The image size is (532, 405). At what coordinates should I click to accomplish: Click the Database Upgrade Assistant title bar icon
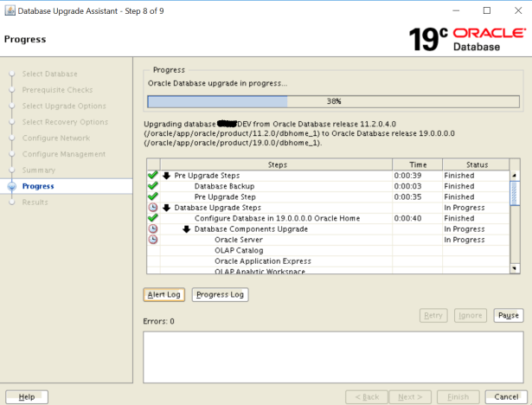9,10
